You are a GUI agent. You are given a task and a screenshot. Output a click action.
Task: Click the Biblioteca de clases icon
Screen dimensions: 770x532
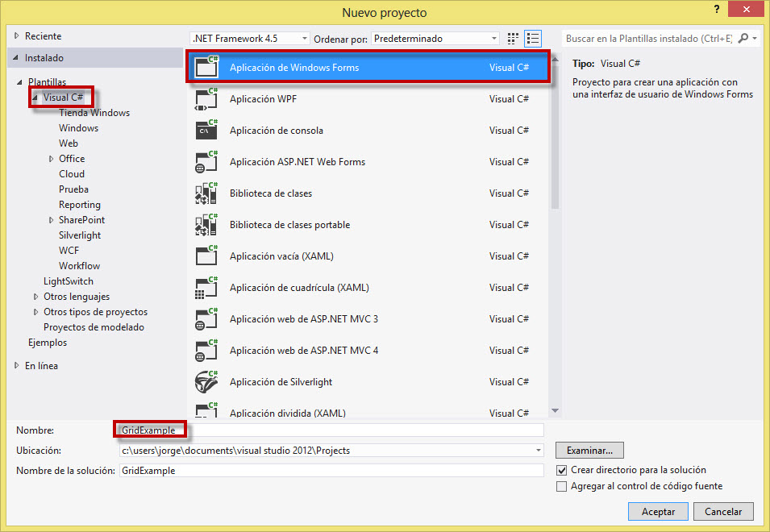click(206, 193)
